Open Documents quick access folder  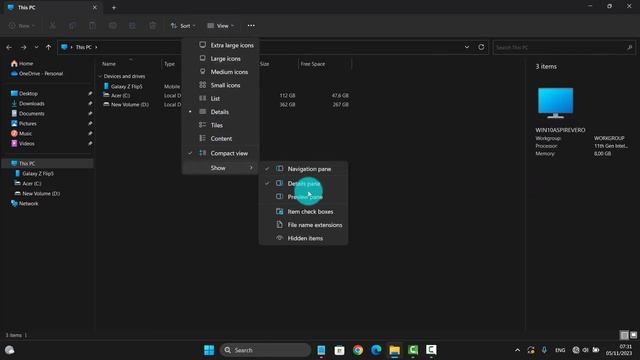(28, 113)
